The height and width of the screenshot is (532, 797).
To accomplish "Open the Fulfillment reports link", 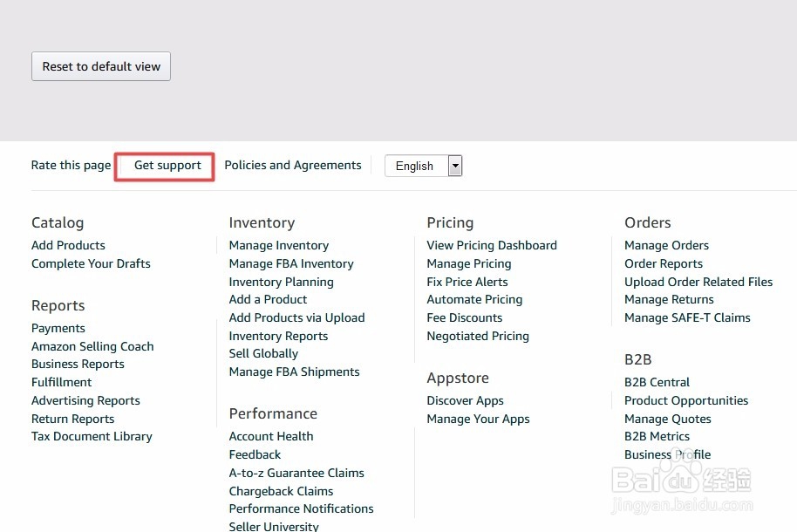I will 62,382.
